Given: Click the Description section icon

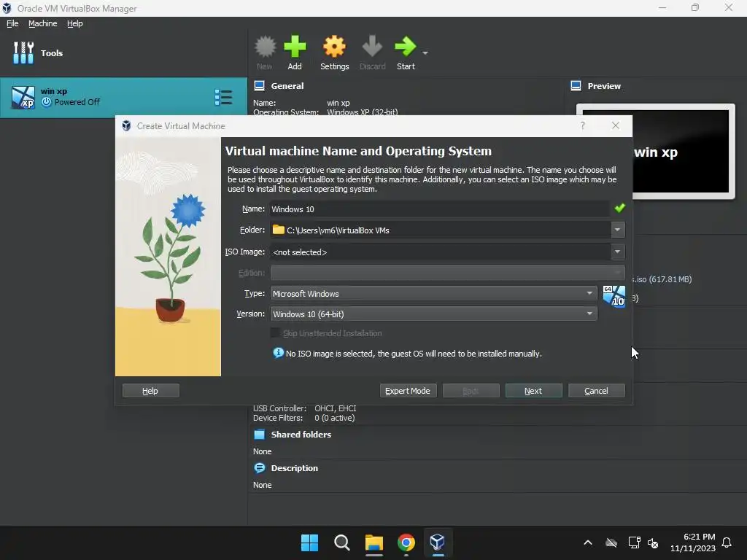Looking at the screenshot, I should pyautogui.click(x=259, y=468).
